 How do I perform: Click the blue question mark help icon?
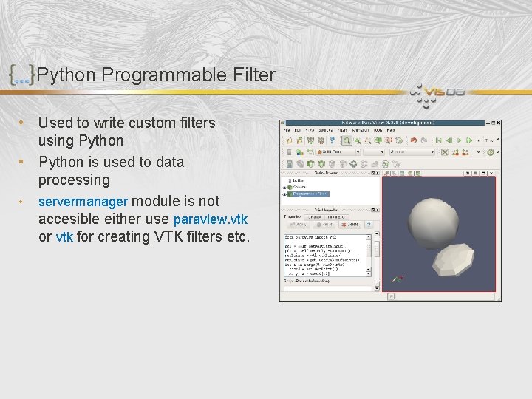click(332, 140)
